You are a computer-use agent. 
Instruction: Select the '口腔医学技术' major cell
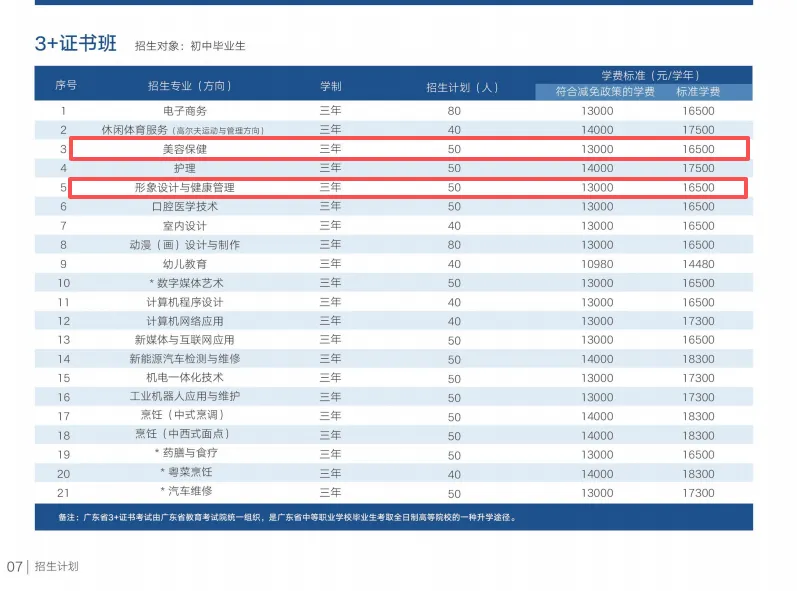pyautogui.click(x=185, y=207)
